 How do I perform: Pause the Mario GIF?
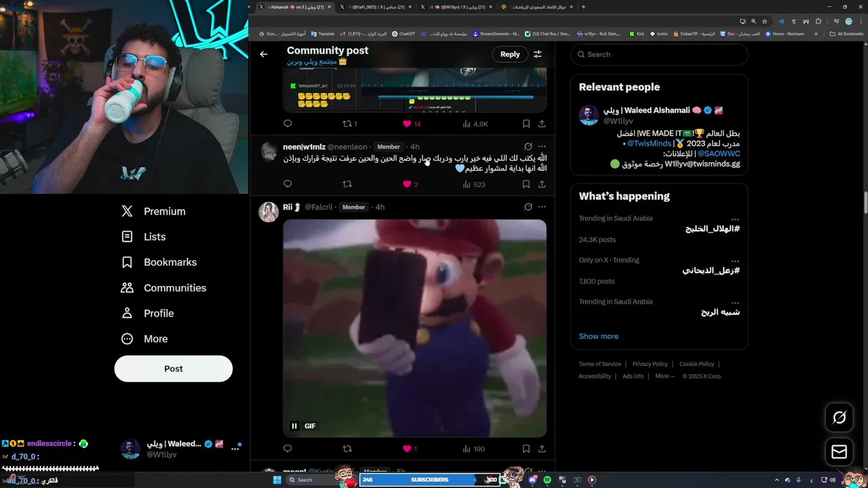coord(294,426)
